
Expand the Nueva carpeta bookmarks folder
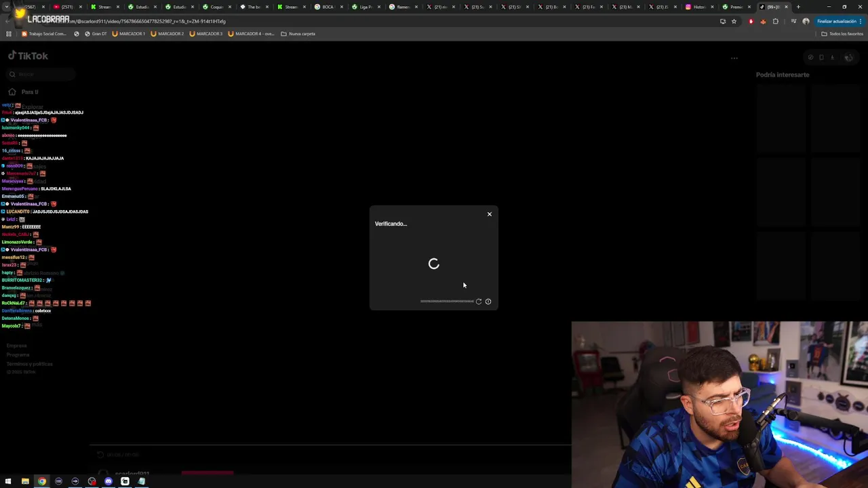click(x=298, y=34)
